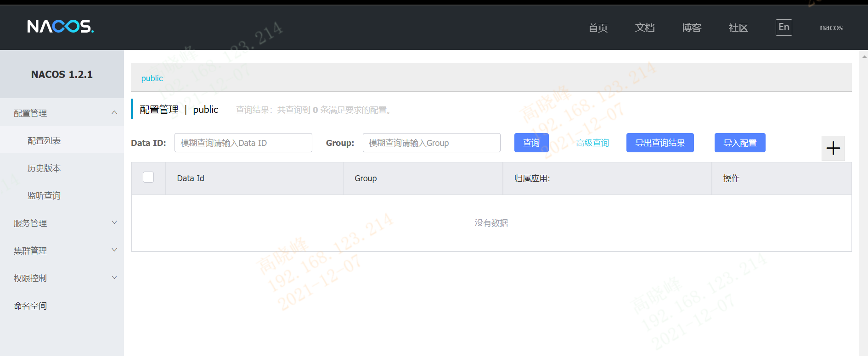Open 历史版本 in the sidebar
Viewport: 868px width, 356px height.
(x=62, y=168)
